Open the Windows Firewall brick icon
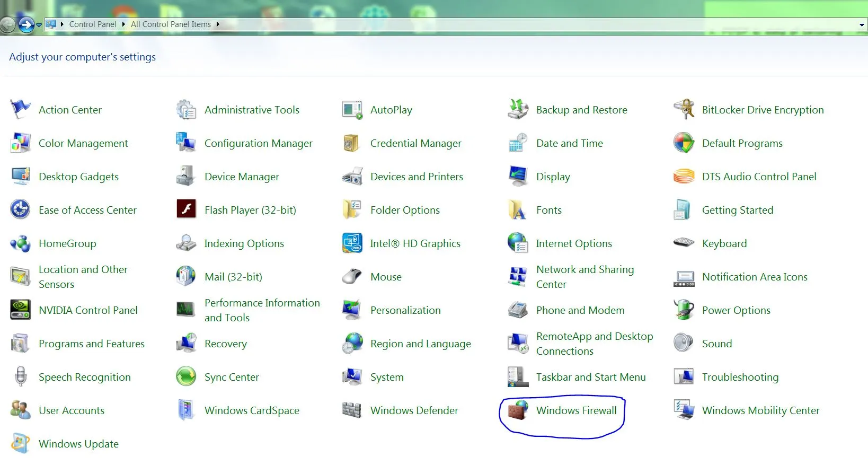This screenshot has width=868, height=465. (x=518, y=410)
